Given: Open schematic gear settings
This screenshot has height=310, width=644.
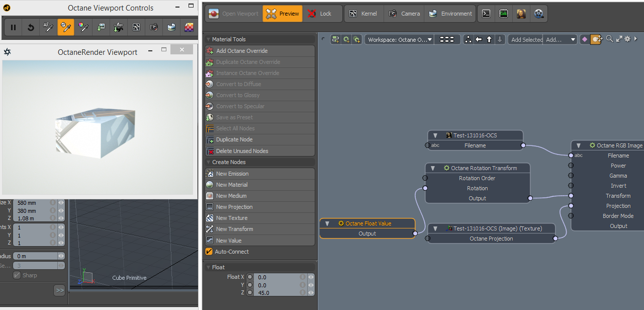Looking at the screenshot, I should pyautogui.click(x=627, y=39).
